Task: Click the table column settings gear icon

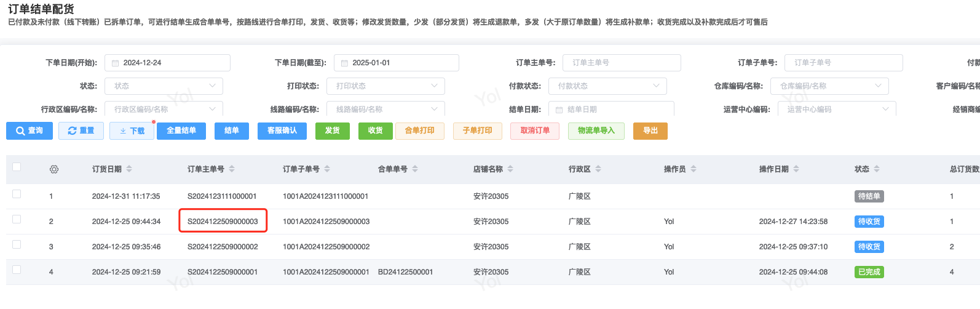Action: [54, 169]
